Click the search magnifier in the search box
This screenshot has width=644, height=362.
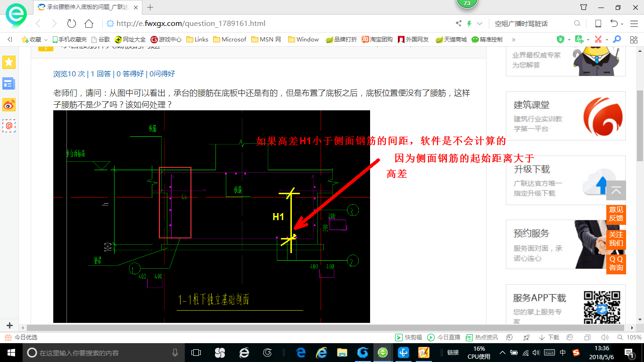[x=577, y=24]
